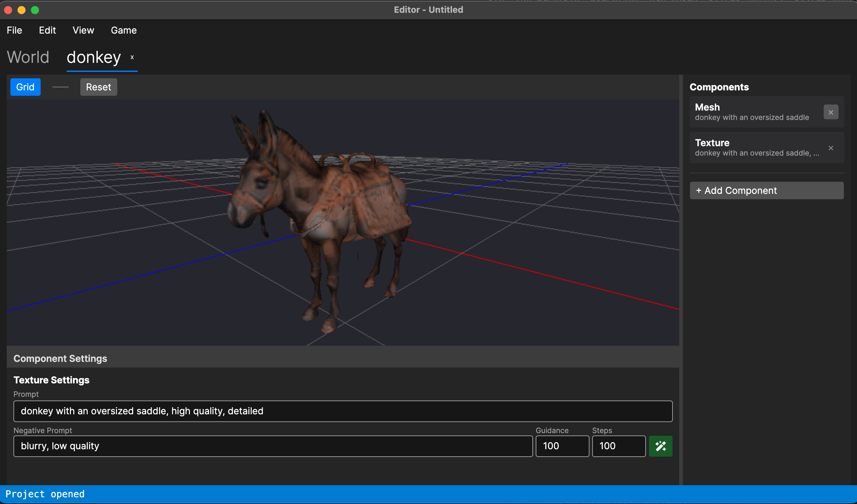Open the Game menu
This screenshot has height=504, width=857.
[123, 30]
